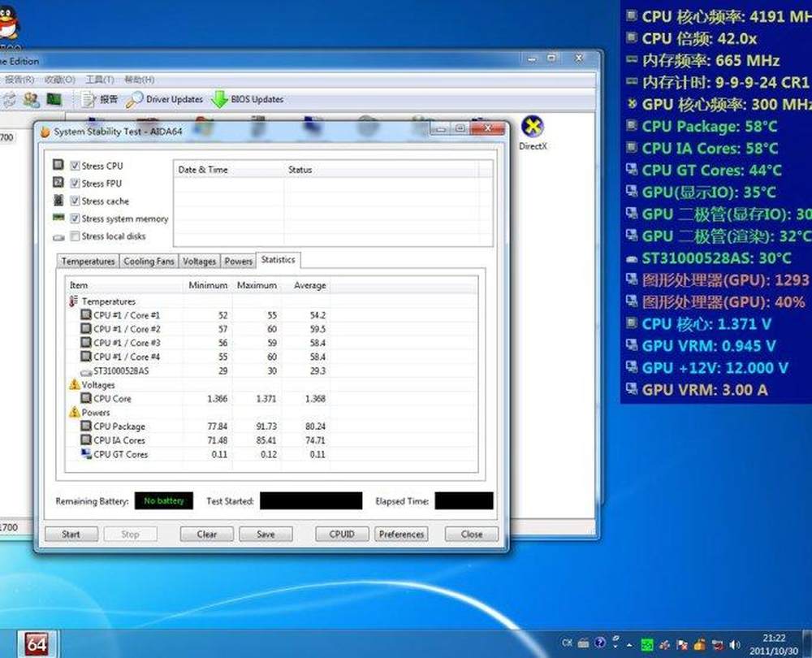
Task: Click the AIDA64 taskbar button
Action: point(37,644)
